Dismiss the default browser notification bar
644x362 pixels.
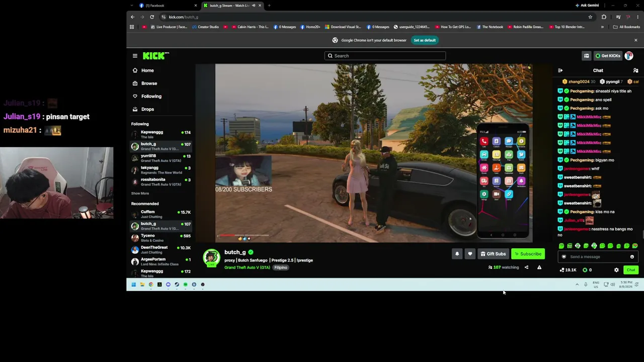pos(635,40)
